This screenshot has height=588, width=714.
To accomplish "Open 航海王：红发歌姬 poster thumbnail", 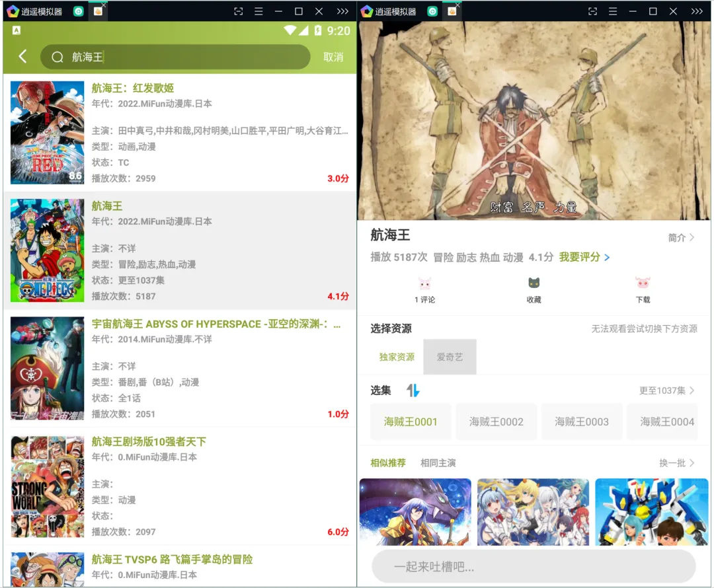I will (x=48, y=132).
